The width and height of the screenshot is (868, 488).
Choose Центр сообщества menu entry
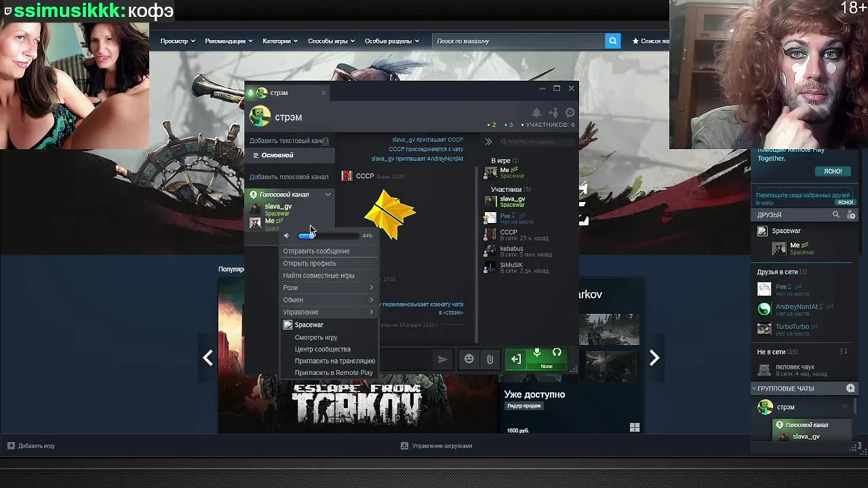(323, 350)
